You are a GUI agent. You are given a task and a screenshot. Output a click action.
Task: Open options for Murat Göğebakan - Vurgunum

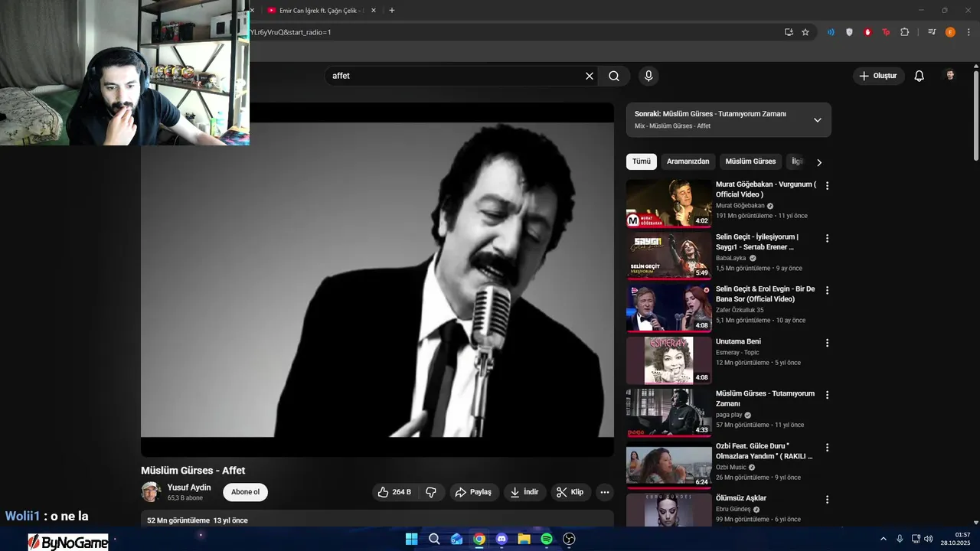click(x=827, y=185)
